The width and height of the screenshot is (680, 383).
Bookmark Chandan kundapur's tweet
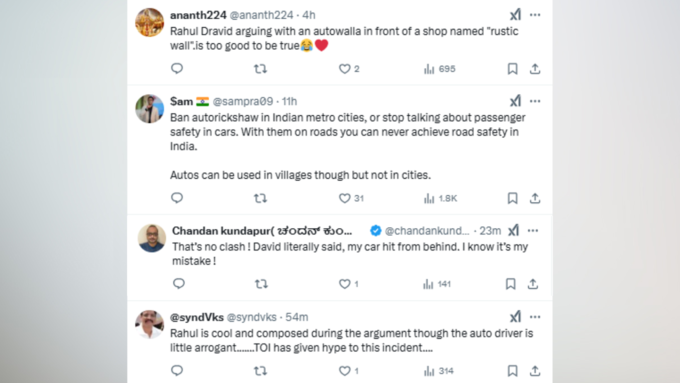(x=510, y=284)
